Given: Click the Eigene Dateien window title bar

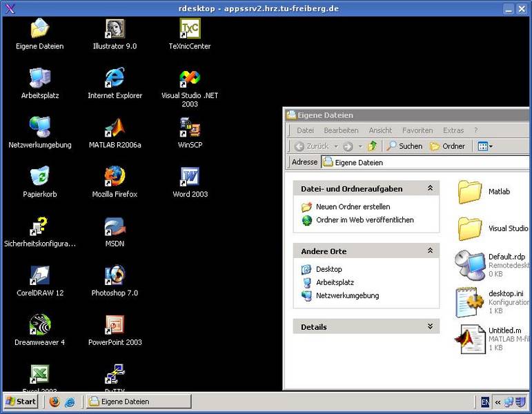Looking at the screenshot, I should 407,115.
